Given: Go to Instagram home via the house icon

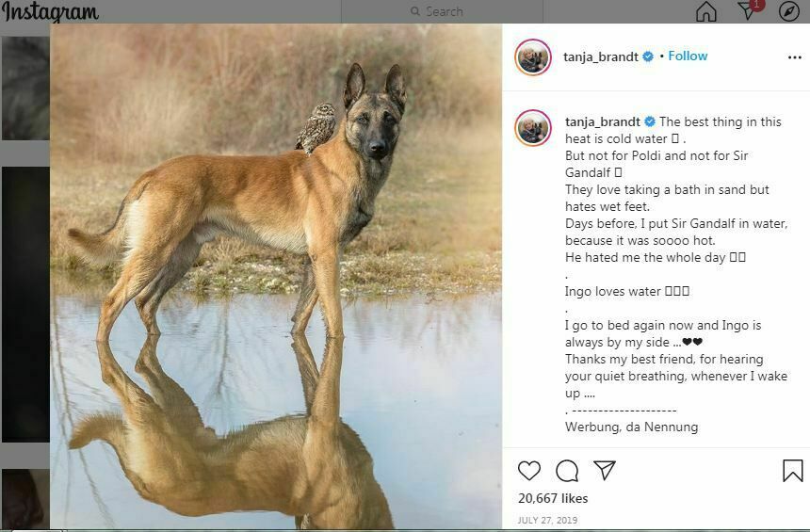Looking at the screenshot, I should click(x=705, y=11).
